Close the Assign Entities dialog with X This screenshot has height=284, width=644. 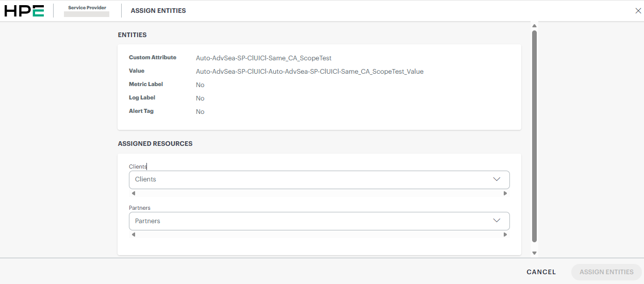pyautogui.click(x=638, y=11)
